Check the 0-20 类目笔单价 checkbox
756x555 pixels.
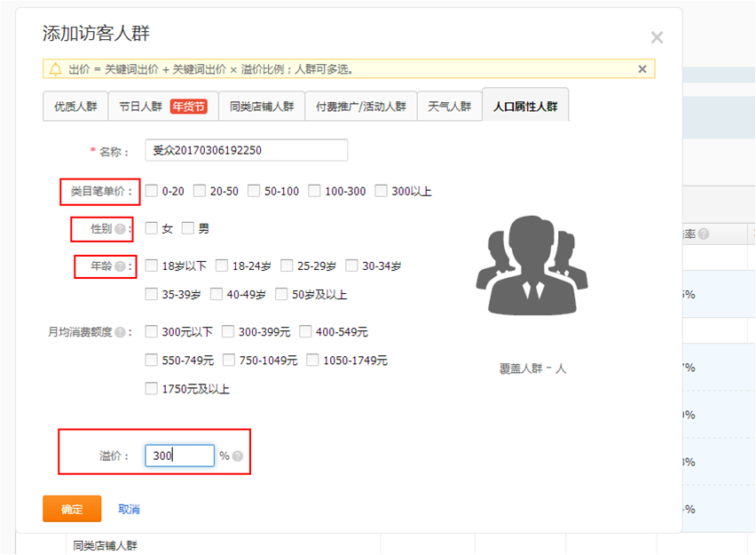(x=152, y=191)
